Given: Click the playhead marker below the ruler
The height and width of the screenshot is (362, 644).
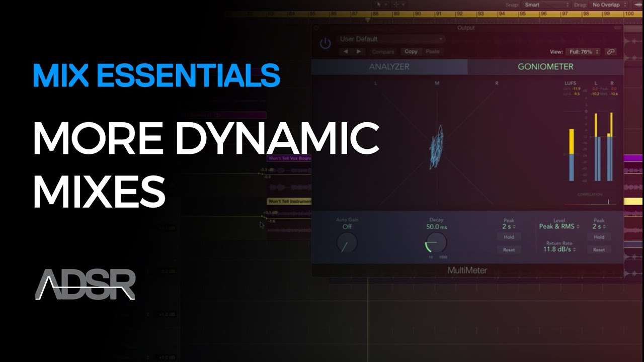Looking at the screenshot, I should (368, 21).
